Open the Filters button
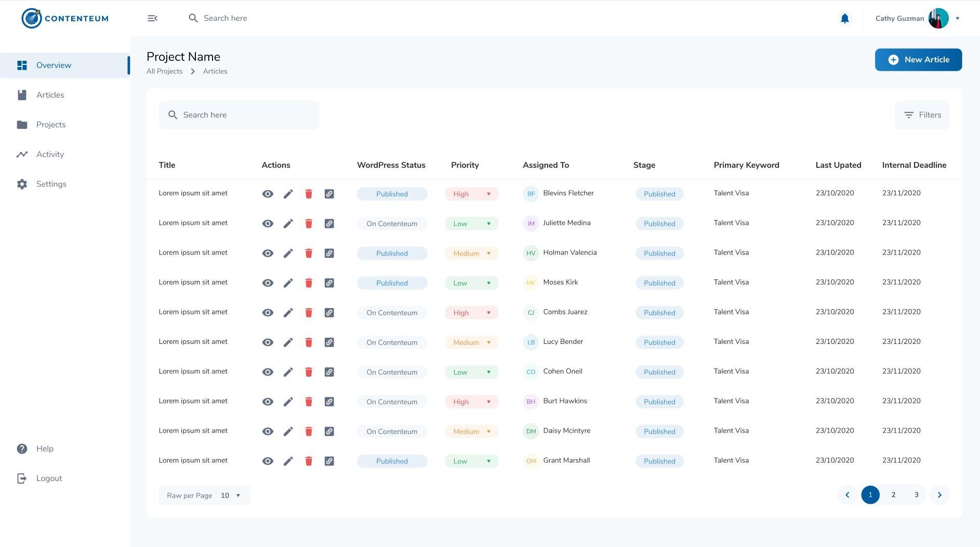Screen dimensions: 980x547 click(x=922, y=115)
